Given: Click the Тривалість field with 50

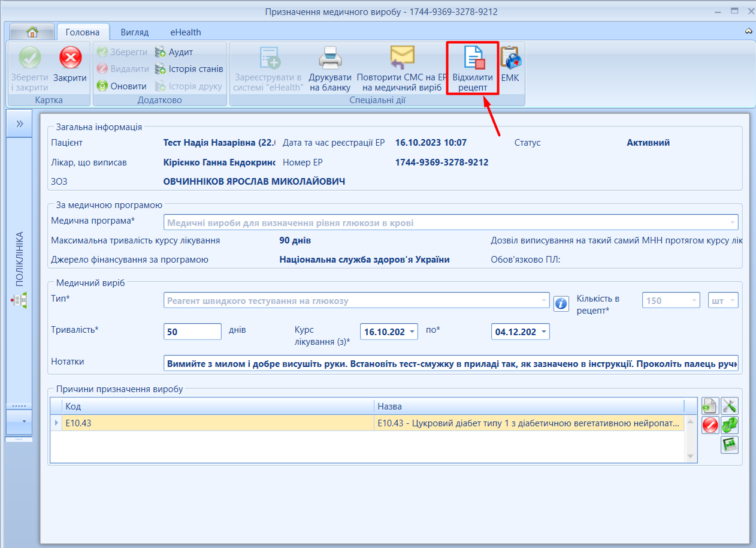Looking at the screenshot, I should click(192, 332).
